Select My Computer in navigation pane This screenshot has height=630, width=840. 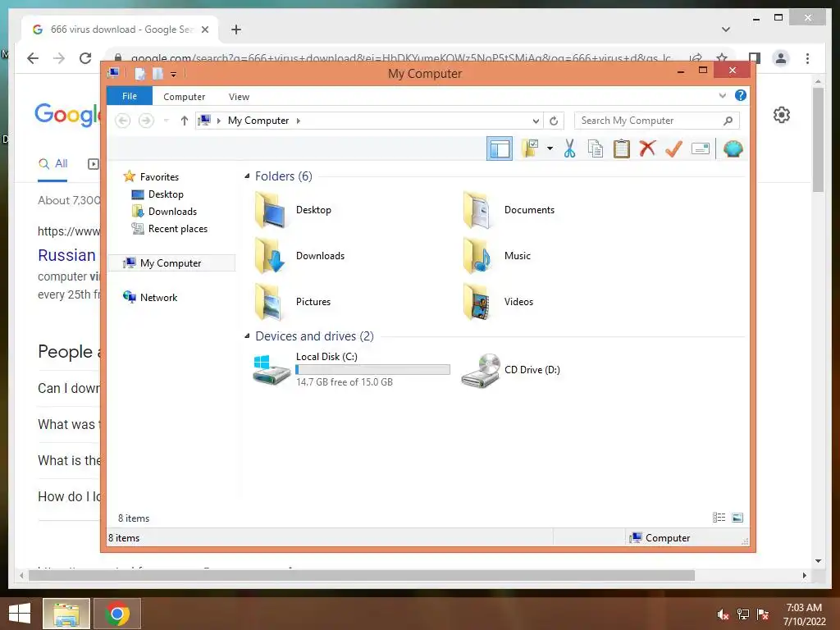(x=171, y=263)
